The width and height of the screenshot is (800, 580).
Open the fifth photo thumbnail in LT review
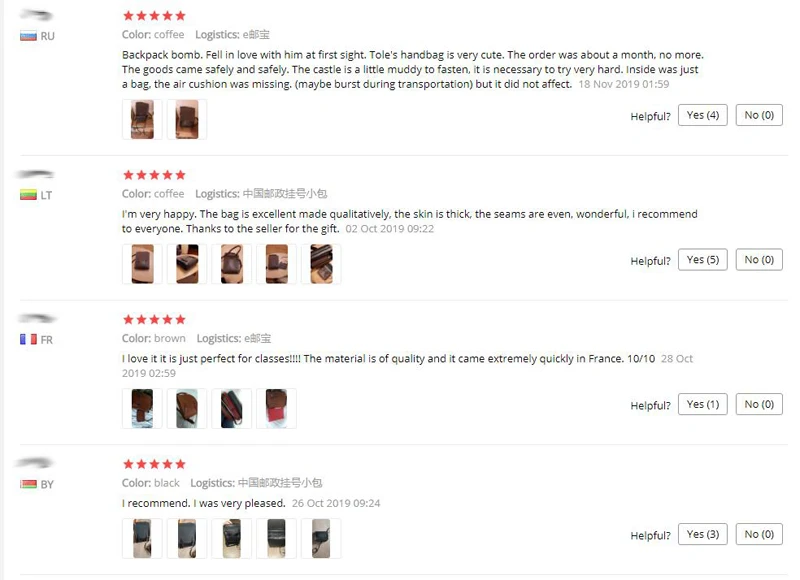point(321,264)
